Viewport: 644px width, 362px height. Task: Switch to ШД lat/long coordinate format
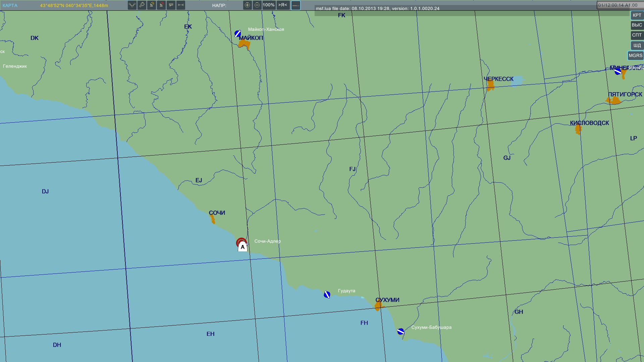pyautogui.click(x=637, y=45)
